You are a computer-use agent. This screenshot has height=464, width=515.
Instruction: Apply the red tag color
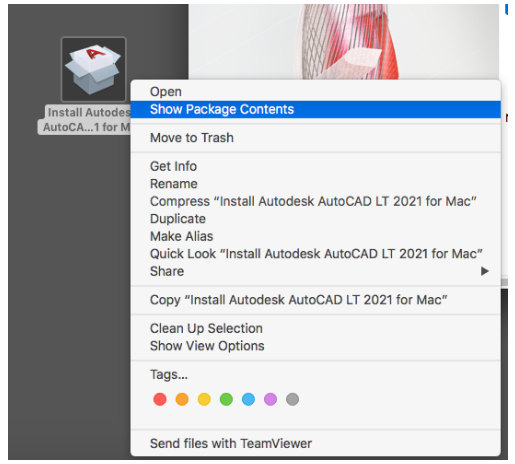(160, 399)
